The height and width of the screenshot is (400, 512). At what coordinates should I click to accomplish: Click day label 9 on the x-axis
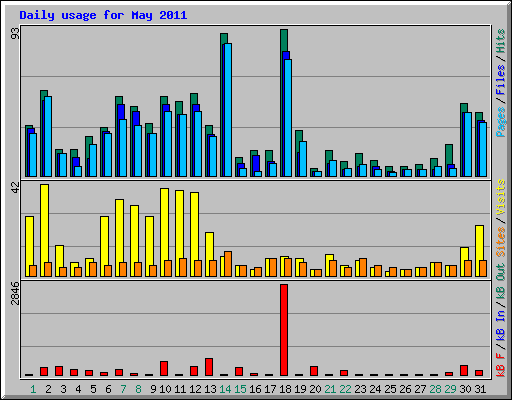pyautogui.click(x=153, y=389)
